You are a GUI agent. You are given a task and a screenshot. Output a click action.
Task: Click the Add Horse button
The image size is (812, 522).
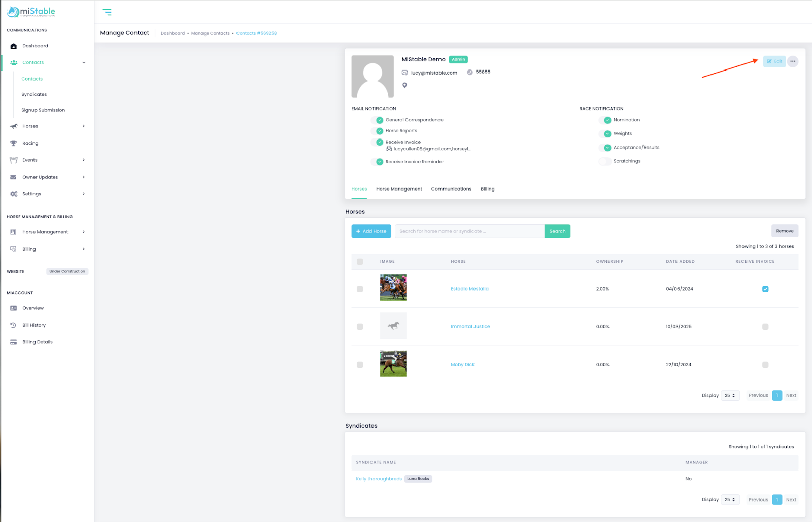tap(371, 231)
